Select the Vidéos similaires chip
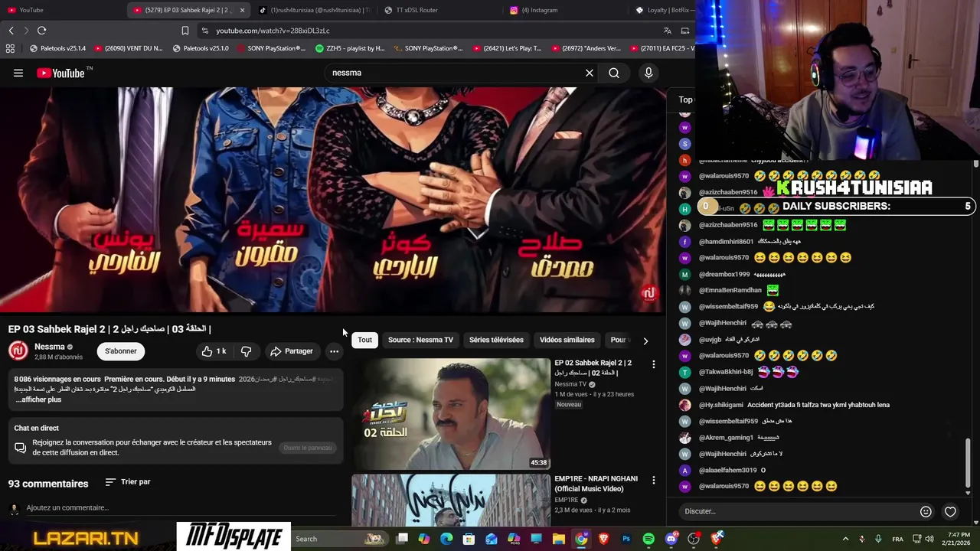 (x=567, y=340)
